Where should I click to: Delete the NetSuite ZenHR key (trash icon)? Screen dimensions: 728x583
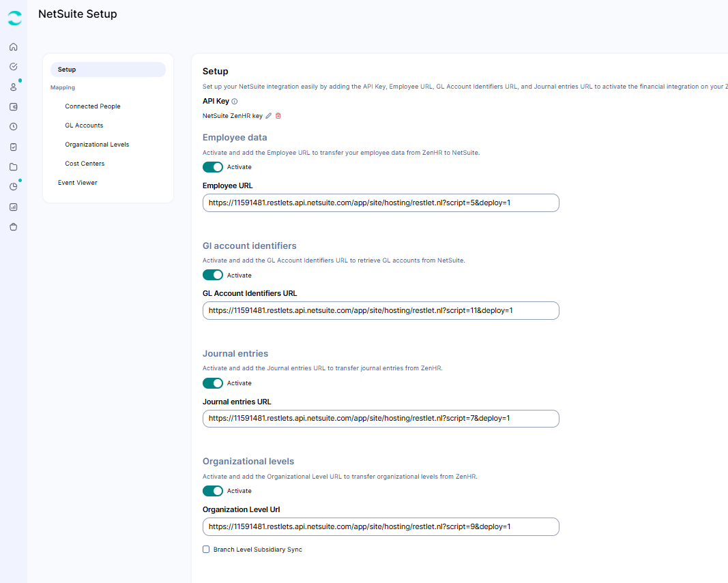click(x=278, y=116)
